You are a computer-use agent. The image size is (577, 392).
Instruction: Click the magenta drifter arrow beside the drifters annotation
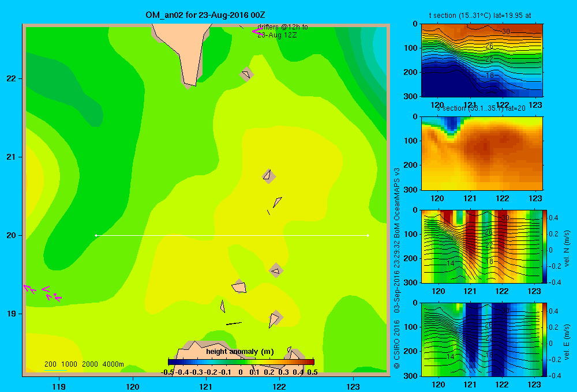point(257,31)
